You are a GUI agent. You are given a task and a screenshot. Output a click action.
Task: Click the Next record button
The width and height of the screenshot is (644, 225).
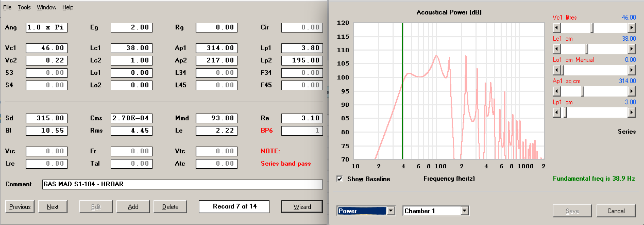(x=53, y=207)
